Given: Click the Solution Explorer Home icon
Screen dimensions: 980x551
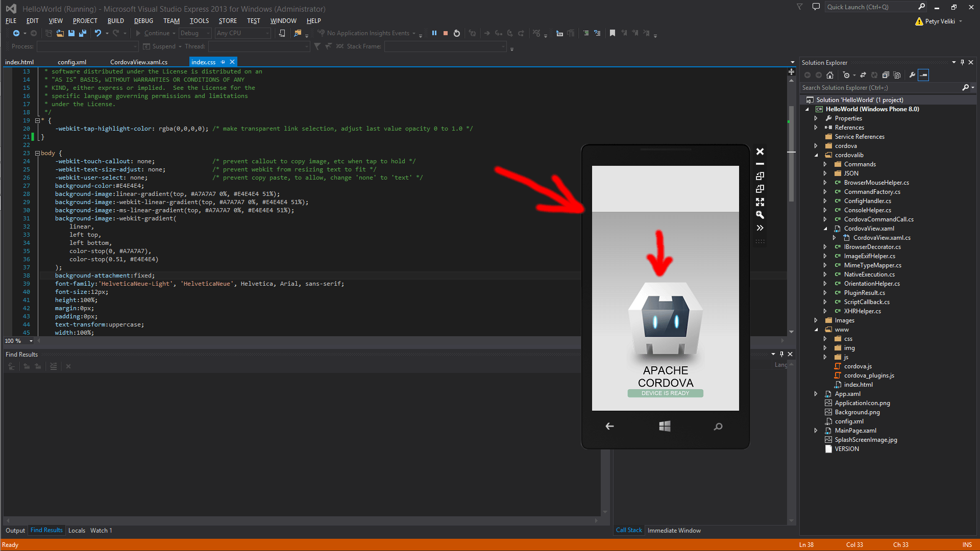Looking at the screenshot, I should (830, 75).
